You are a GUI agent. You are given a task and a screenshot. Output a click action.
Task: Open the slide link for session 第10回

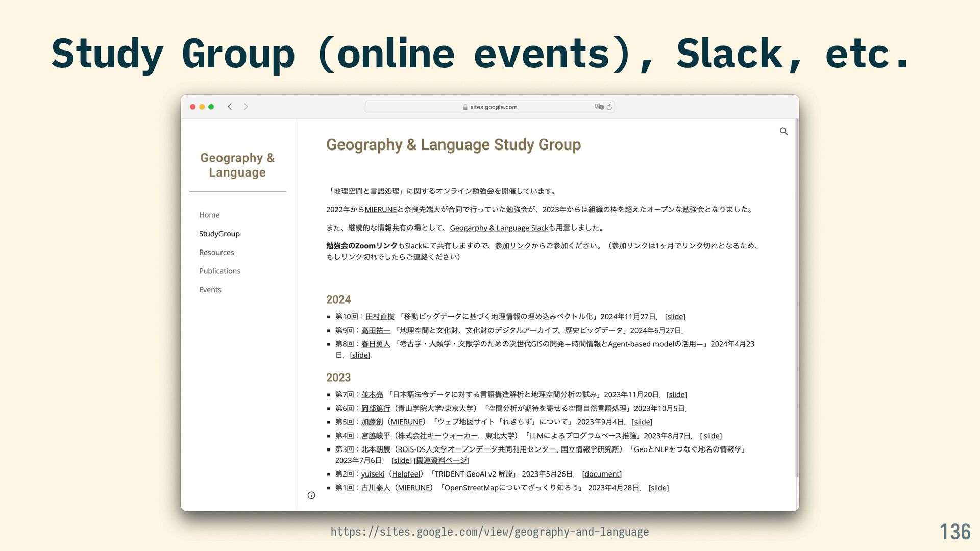tap(675, 317)
